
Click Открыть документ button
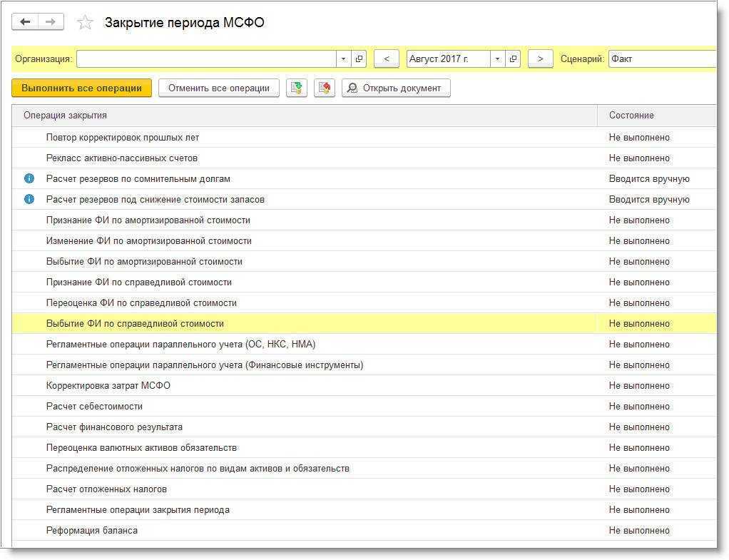pyautogui.click(x=396, y=88)
